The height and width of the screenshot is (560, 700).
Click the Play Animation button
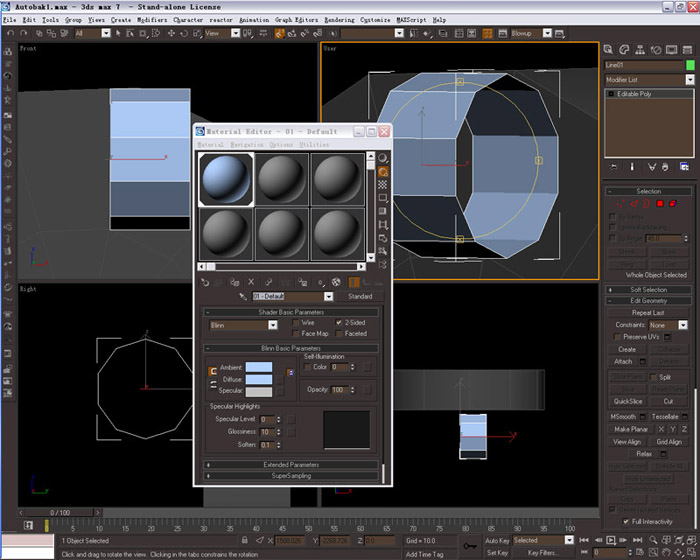click(x=610, y=540)
